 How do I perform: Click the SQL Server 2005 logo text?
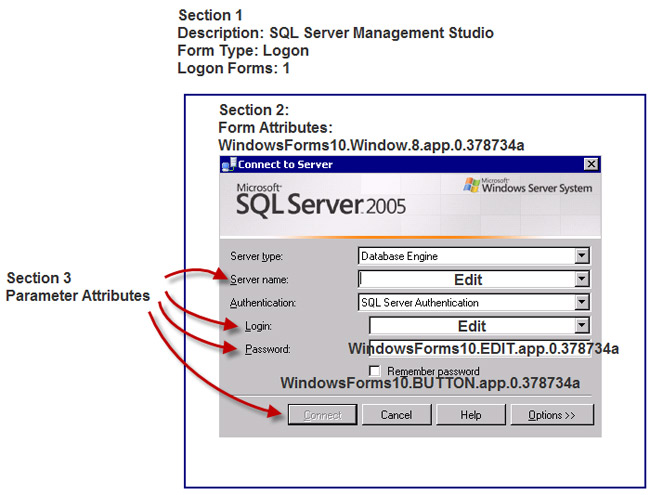pos(320,200)
